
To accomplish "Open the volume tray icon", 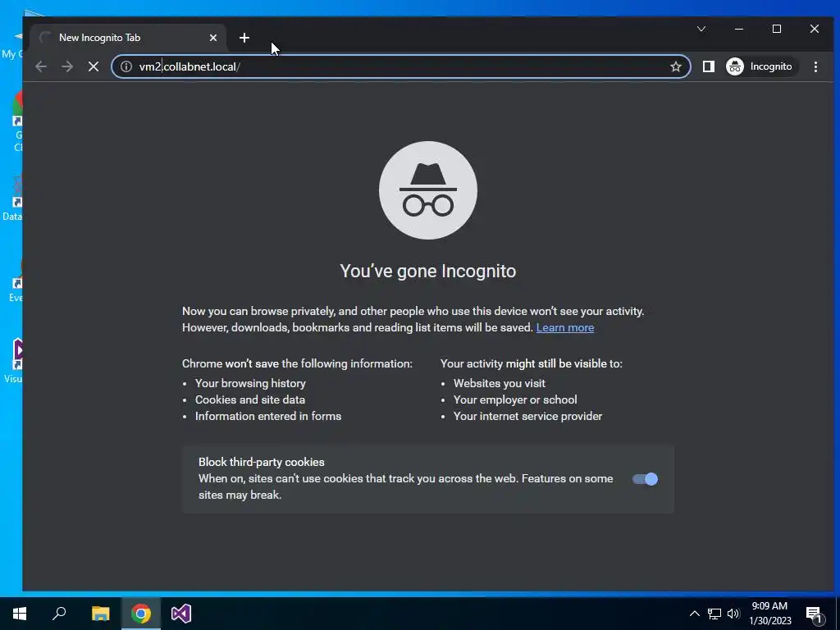I will point(733,614).
